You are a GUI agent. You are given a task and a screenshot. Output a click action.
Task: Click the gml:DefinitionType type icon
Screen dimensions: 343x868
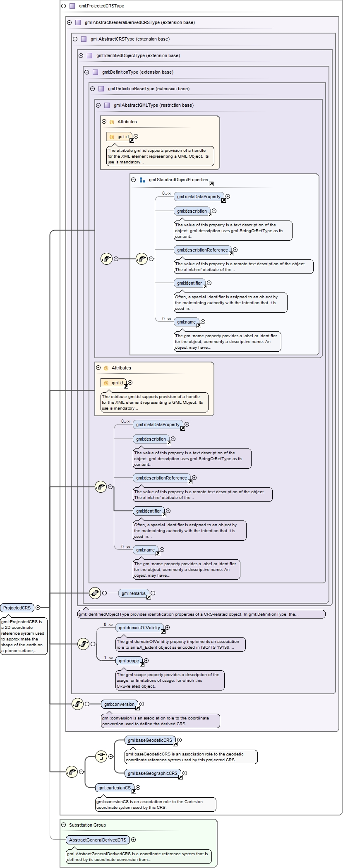[x=95, y=72]
